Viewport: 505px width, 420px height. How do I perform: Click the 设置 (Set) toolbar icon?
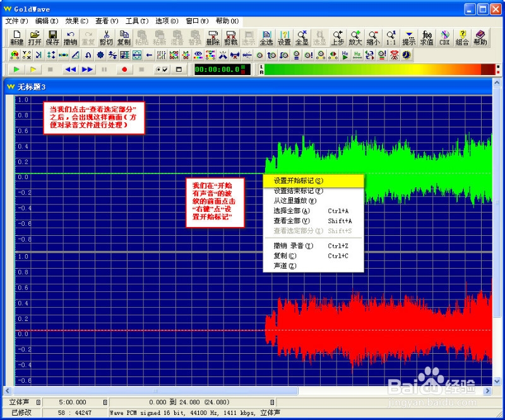[284, 38]
